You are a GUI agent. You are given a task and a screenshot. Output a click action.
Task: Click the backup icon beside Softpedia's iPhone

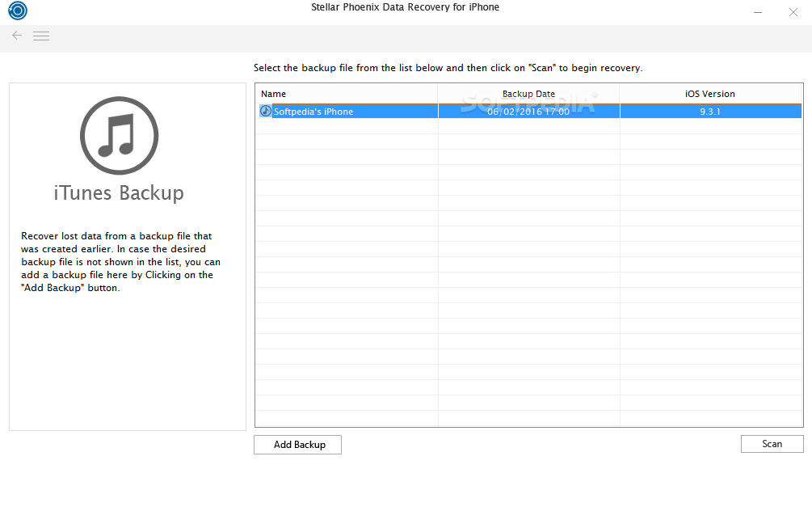point(266,111)
